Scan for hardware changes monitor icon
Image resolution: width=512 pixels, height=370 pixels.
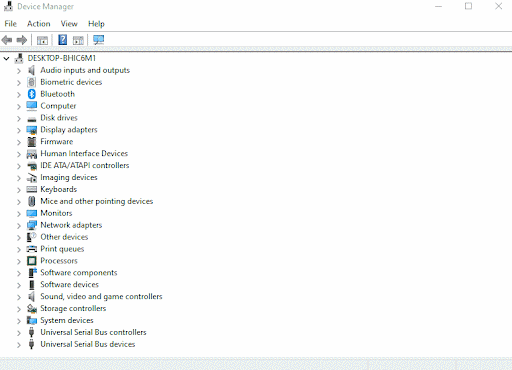(99, 40)
